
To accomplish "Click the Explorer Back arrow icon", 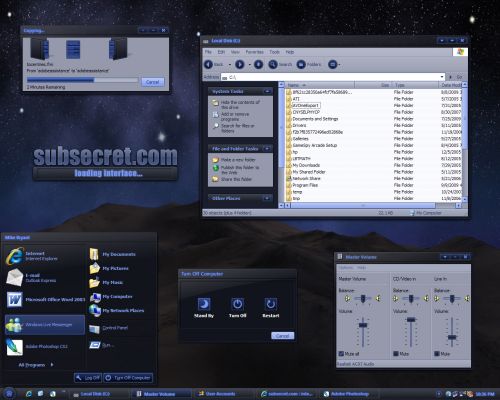I will click(208, 64).
